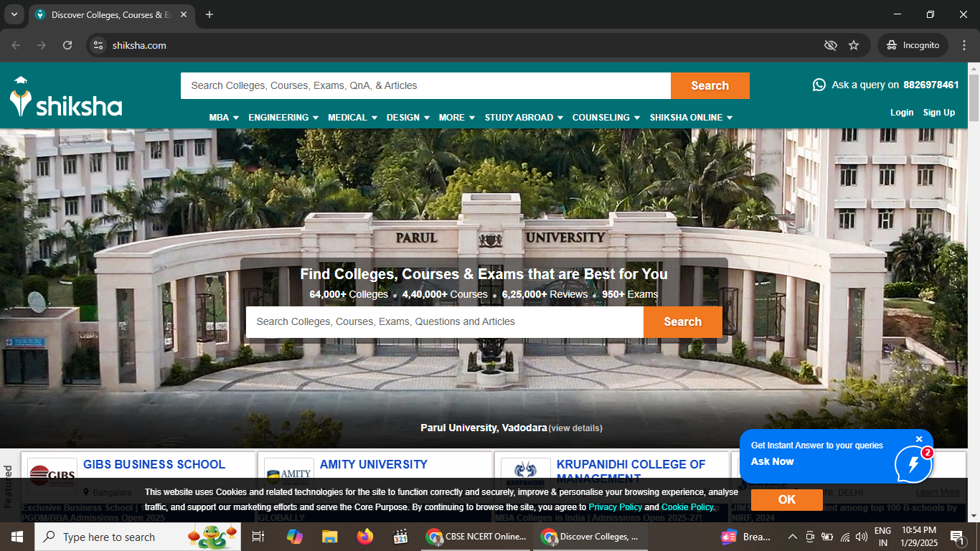
Task: Show hidden system tray icons
Action: click(793, 537)
